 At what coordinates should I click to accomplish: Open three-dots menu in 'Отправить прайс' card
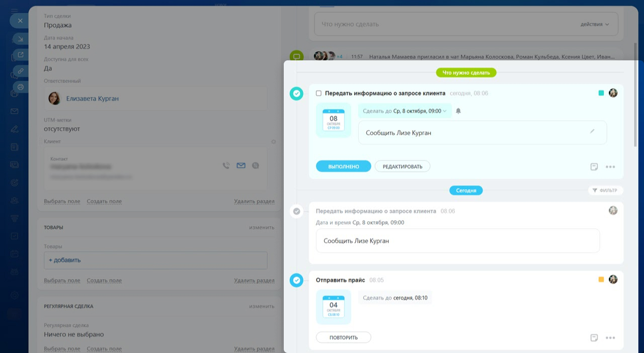(x=610, y=338)
